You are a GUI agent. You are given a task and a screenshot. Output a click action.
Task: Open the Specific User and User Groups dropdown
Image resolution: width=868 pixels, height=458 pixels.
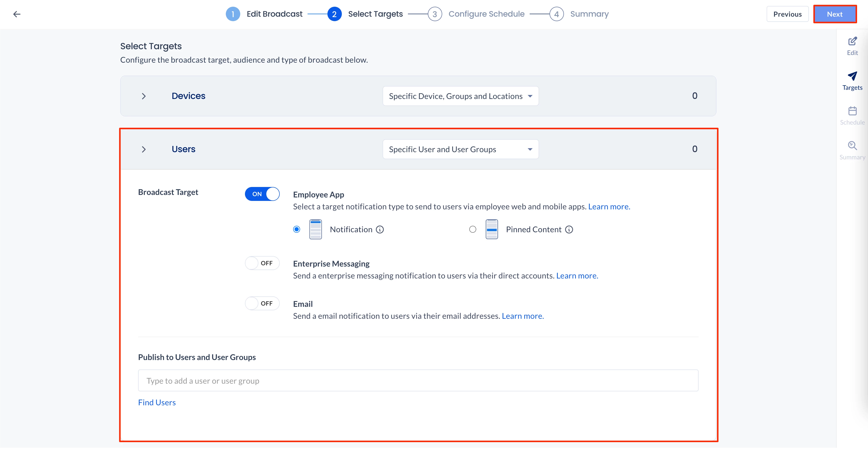tap(460, 149)
